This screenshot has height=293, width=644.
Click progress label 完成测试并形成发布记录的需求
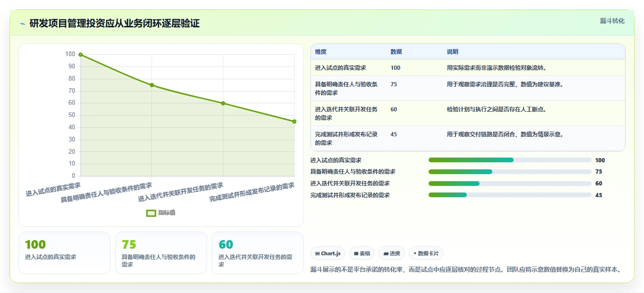350,195
